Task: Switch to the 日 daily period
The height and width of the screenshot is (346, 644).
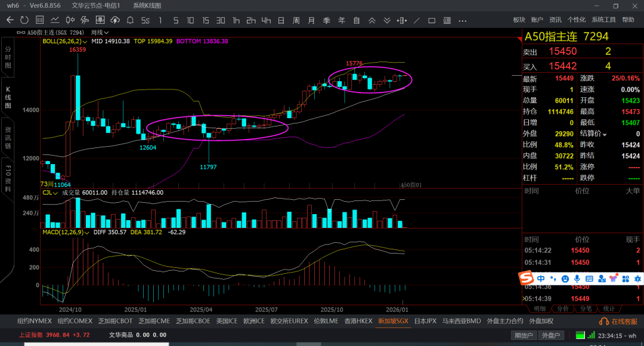Action: (x=281, y=20)
